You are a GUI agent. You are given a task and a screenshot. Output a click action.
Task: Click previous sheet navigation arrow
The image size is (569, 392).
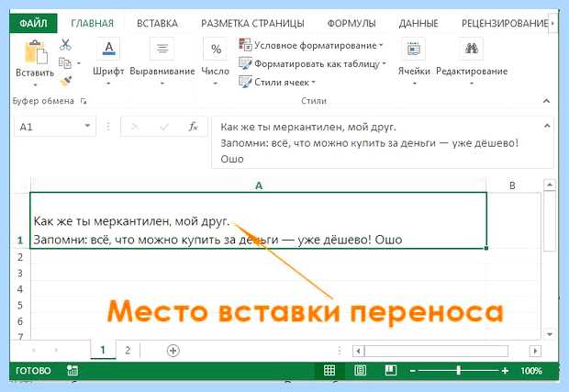tap(34, 351)
